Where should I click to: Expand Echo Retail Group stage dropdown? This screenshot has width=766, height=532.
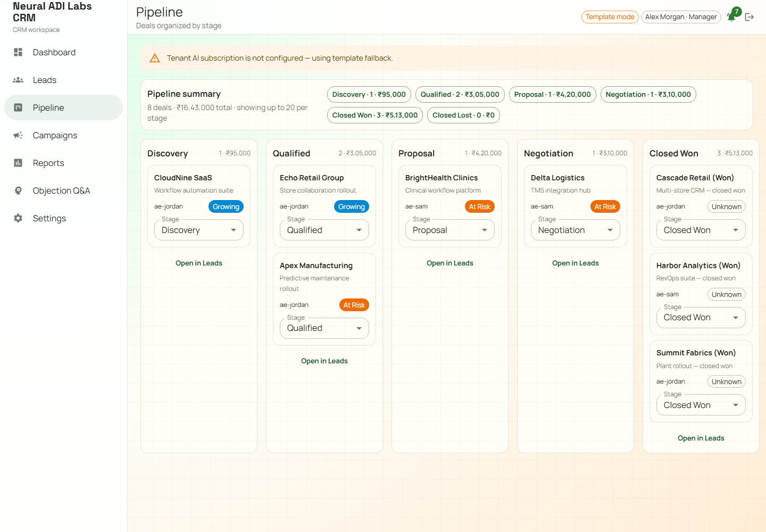[324, 230]
